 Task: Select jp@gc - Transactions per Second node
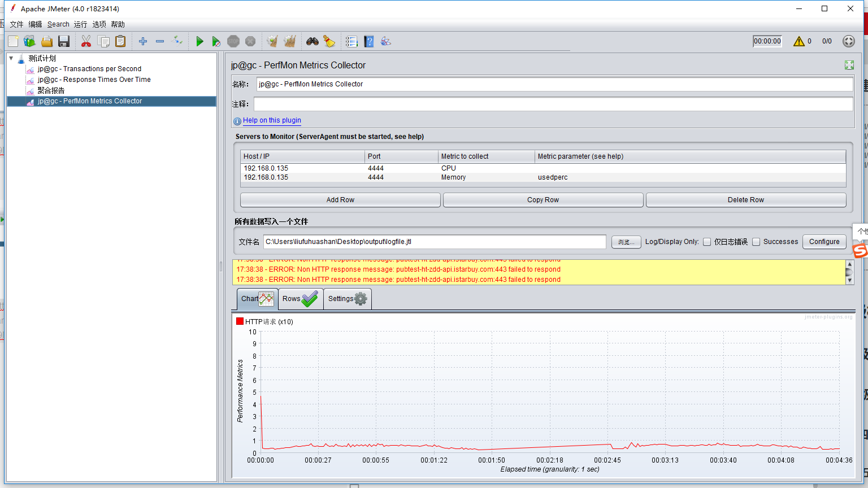pos(89,69)
